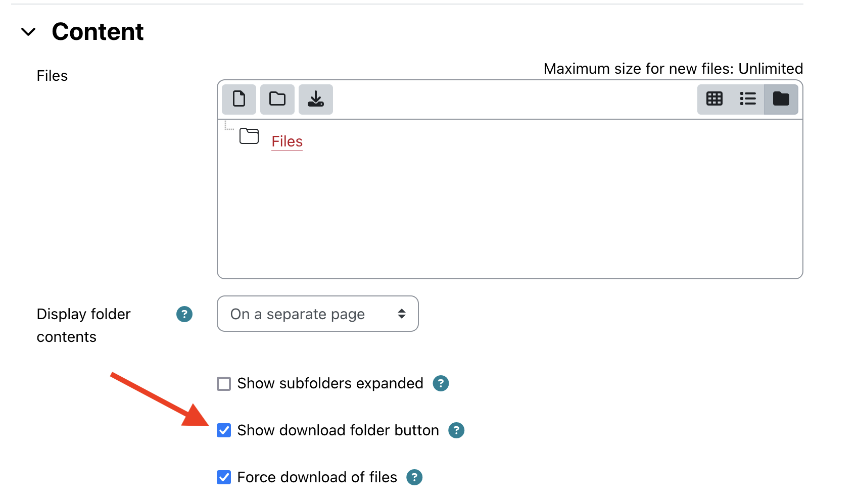Click the add file icon
This screenshot has width=858, height=504.
click(239, 99)
